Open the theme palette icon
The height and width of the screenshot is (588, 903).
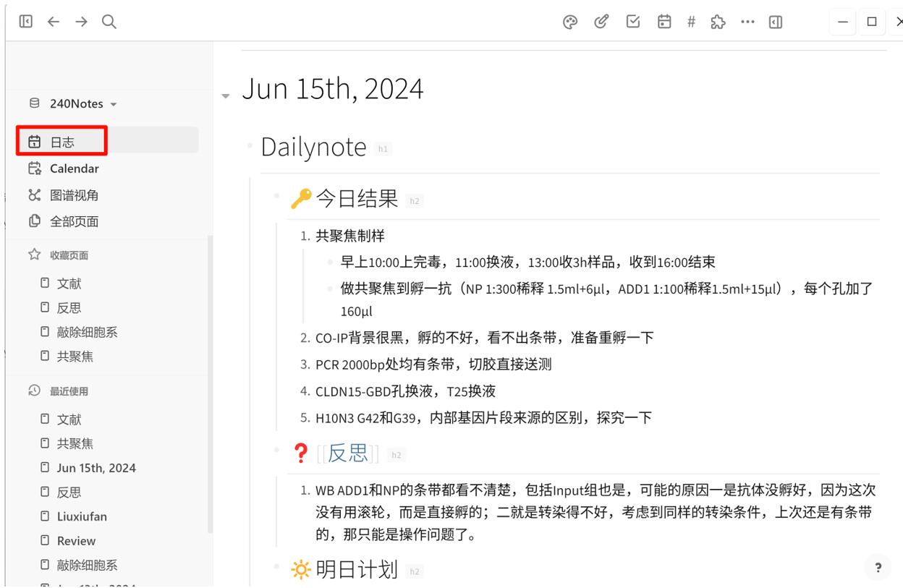click(569, 22)
